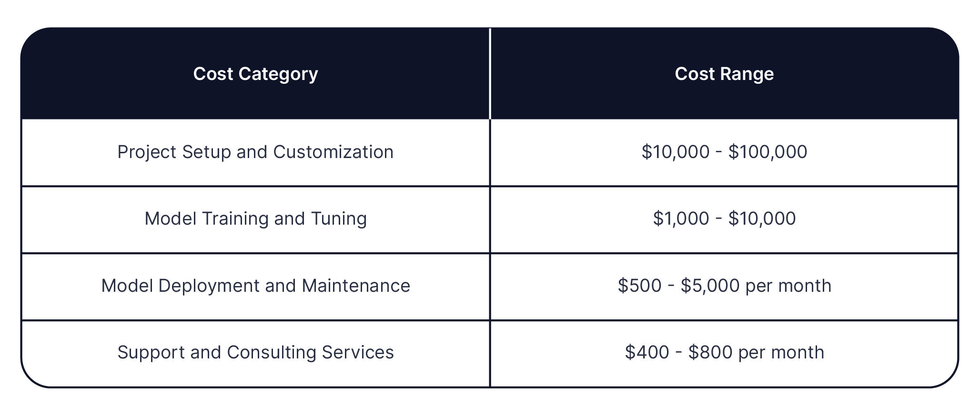Click the $500 - $5,000 per month cell
The width and height of the screenshot is (980, 416).
pyautogui.click(x=724, y=286)
